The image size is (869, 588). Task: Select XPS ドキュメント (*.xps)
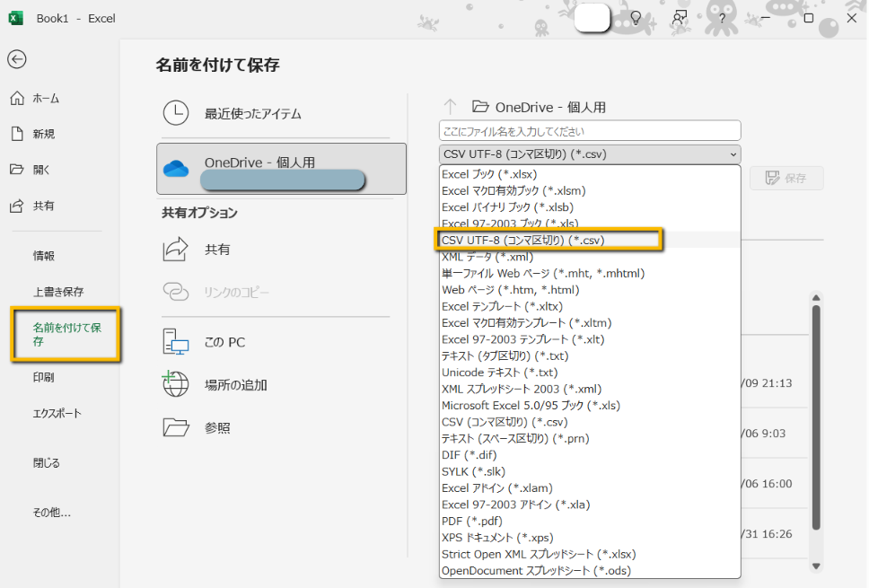pos(590,538)
